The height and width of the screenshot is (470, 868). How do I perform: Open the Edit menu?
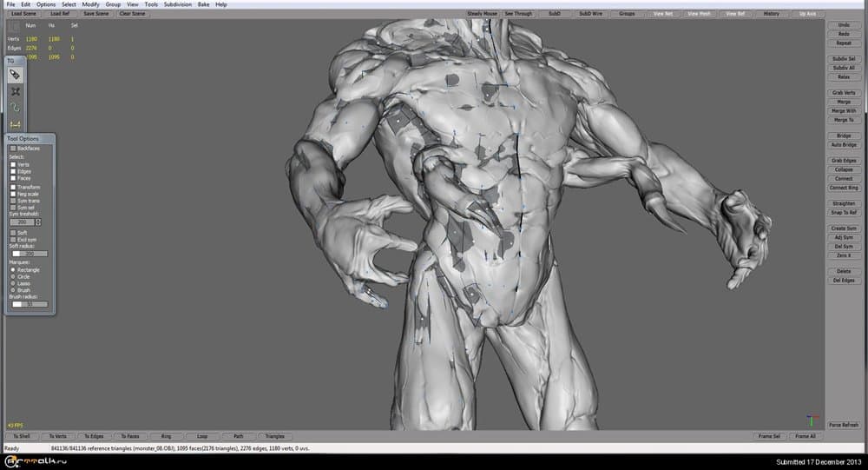coord(26,4)
